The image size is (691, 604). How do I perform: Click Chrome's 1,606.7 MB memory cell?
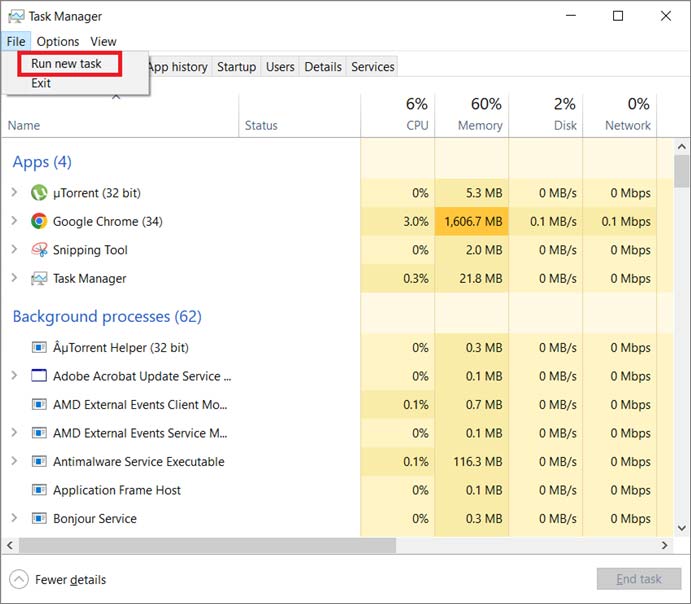click(472, 221)
